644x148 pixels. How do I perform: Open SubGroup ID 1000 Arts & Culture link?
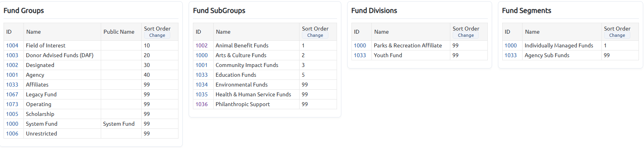pyautogui.click(x=202, y=55)
